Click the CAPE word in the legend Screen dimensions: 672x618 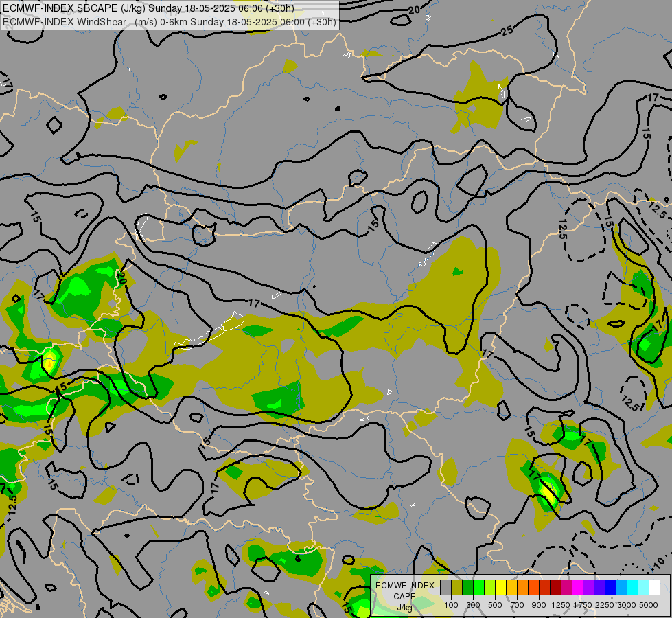click(x=404, y=597)
